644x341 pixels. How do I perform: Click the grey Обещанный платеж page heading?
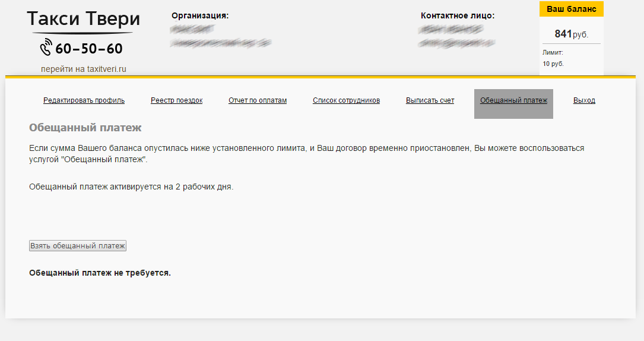[x=85, y=128]
